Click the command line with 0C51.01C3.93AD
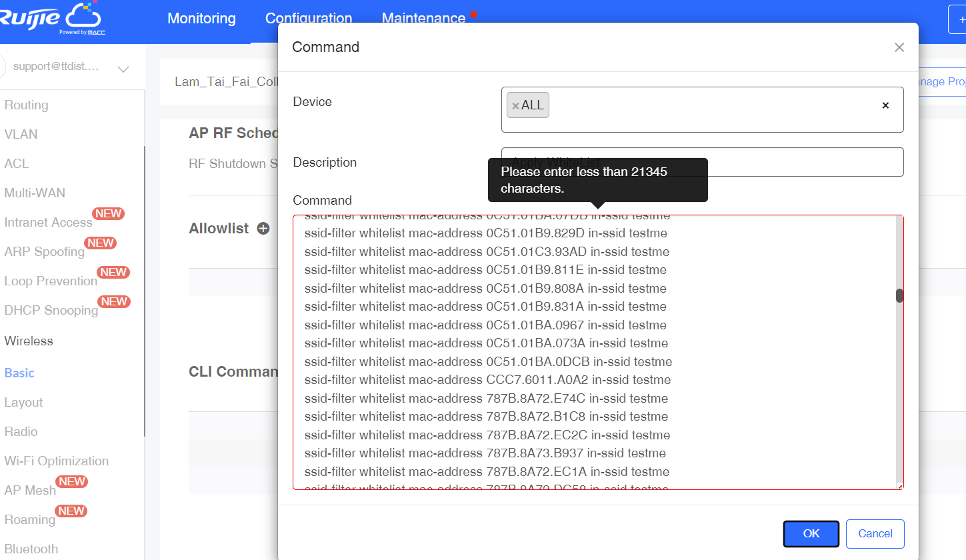966x560 pixels. pyautogui.click(x=487, y=252)
